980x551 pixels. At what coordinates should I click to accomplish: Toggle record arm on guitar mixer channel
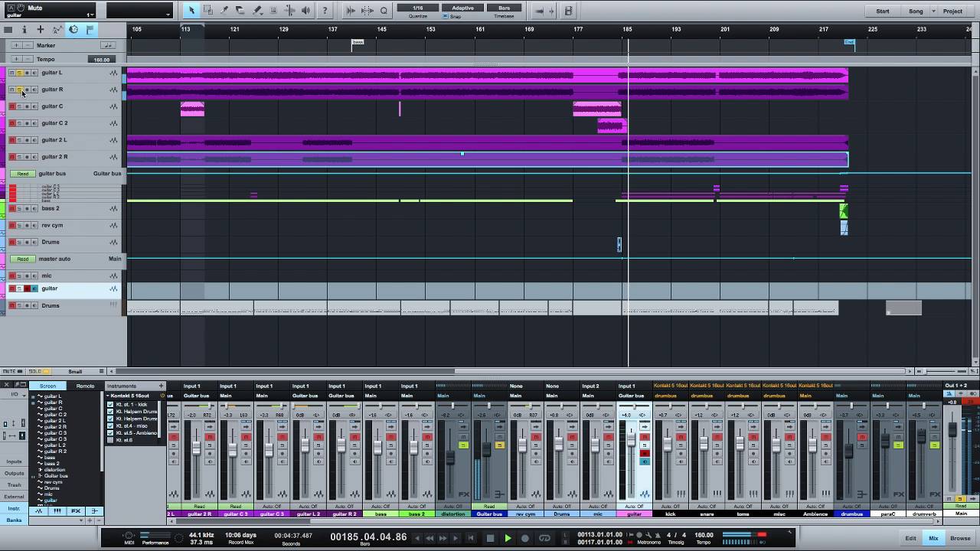point(645,454)
